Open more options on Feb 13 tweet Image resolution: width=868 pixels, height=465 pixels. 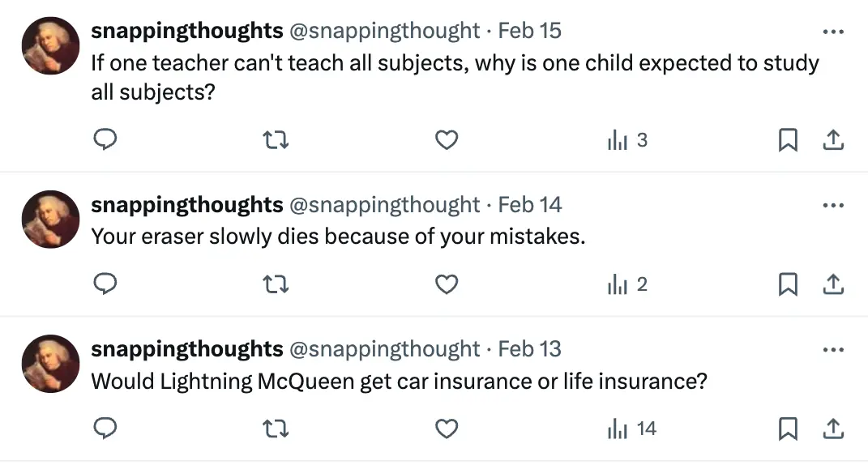833,350
